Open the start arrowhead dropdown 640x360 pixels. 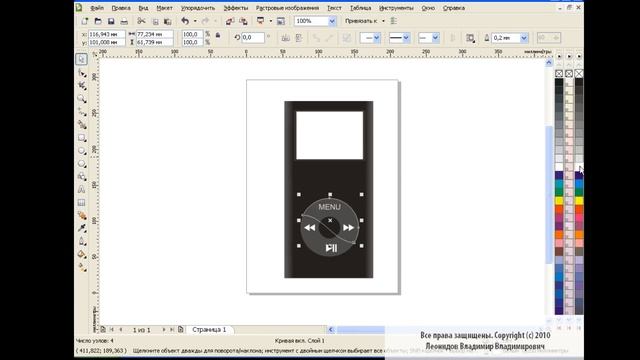tap(377, 38)
